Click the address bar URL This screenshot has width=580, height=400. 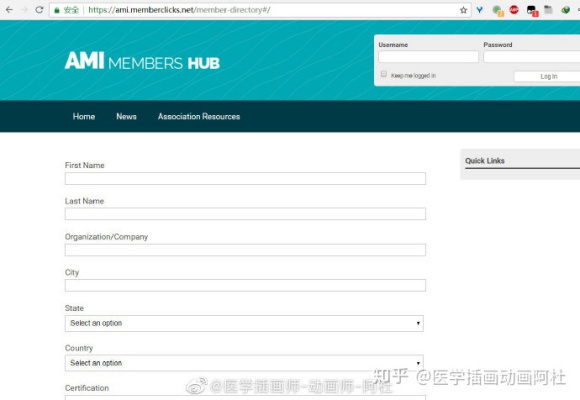click(x=179, y=10)
